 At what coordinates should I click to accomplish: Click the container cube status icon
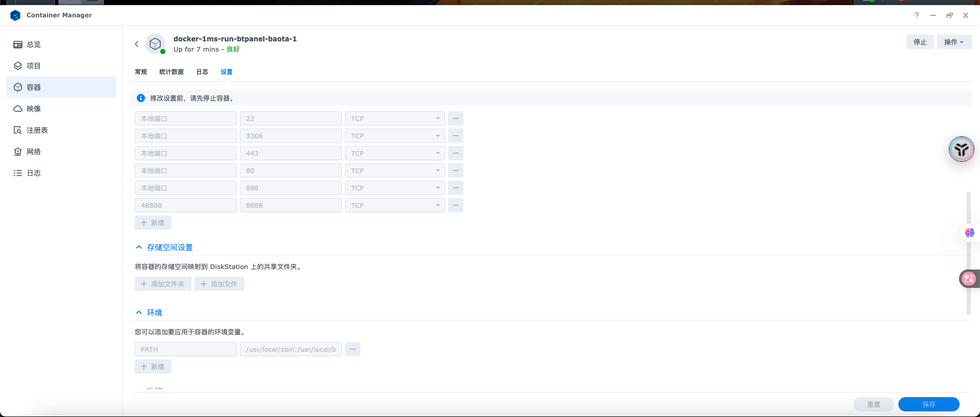(x=155, y=44)
